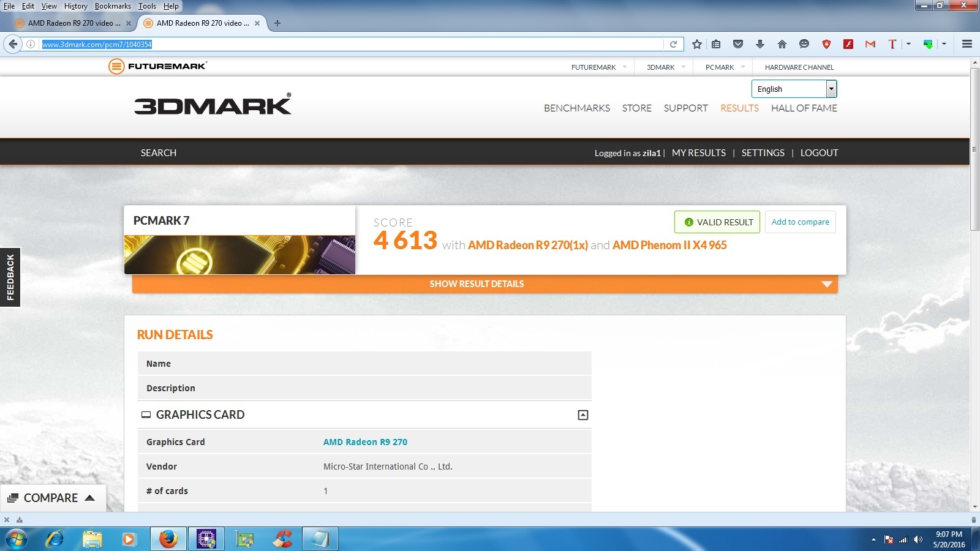Open the File menu
The width and height of the screenshot is (980, 551).
pyautogui.click(x=9, y=6)
